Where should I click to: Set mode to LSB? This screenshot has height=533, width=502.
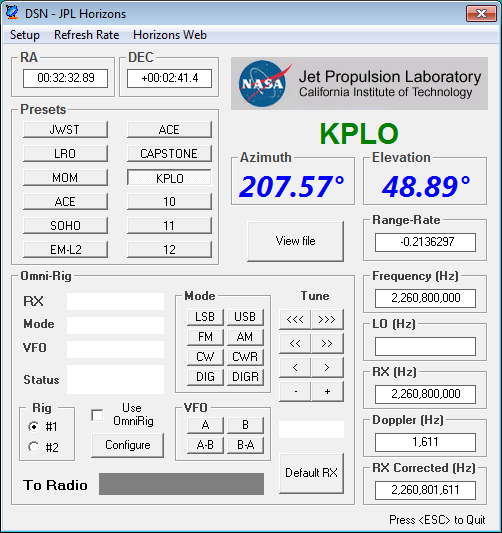(x=205, y=317)
